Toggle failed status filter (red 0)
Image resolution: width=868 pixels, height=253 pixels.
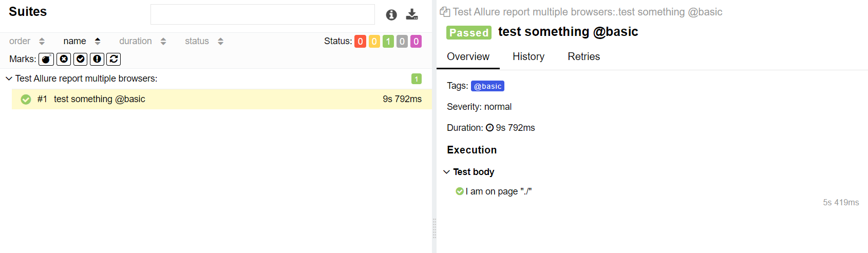(x=361, y=41)
